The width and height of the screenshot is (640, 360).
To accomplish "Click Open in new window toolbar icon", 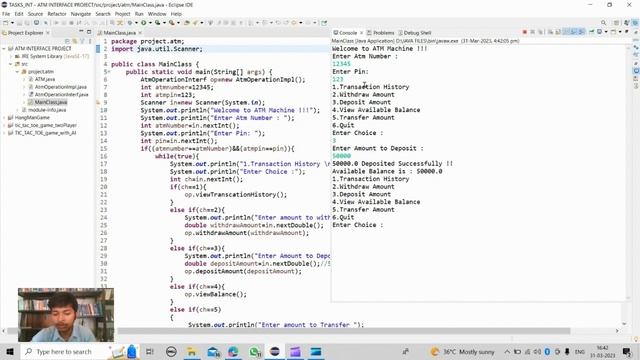I will tap(324, 23).
